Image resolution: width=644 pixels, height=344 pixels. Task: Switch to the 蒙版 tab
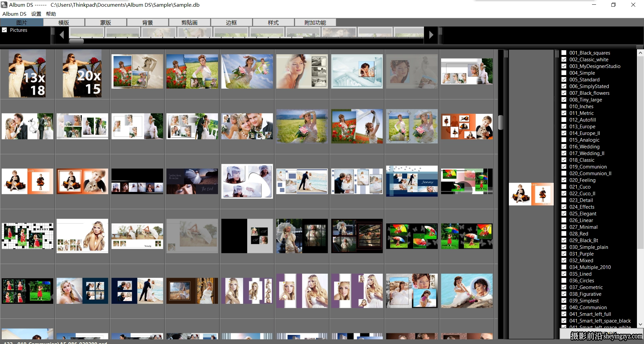point(106,22)
